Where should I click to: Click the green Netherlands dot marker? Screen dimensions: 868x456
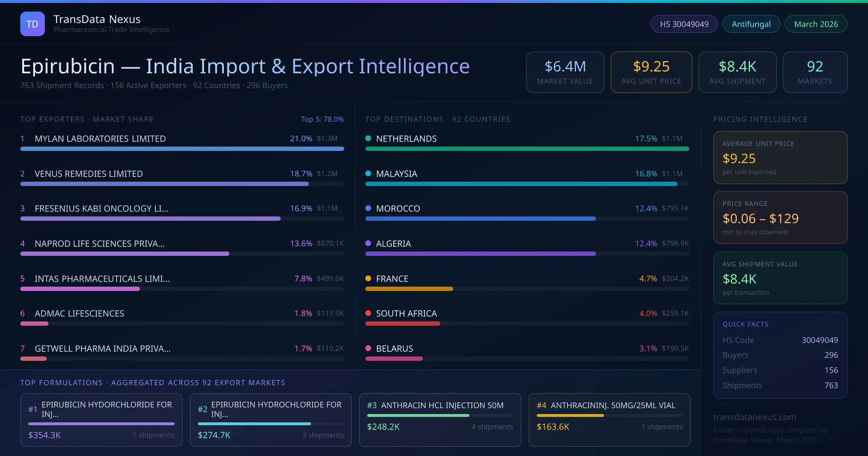point(368,138)
